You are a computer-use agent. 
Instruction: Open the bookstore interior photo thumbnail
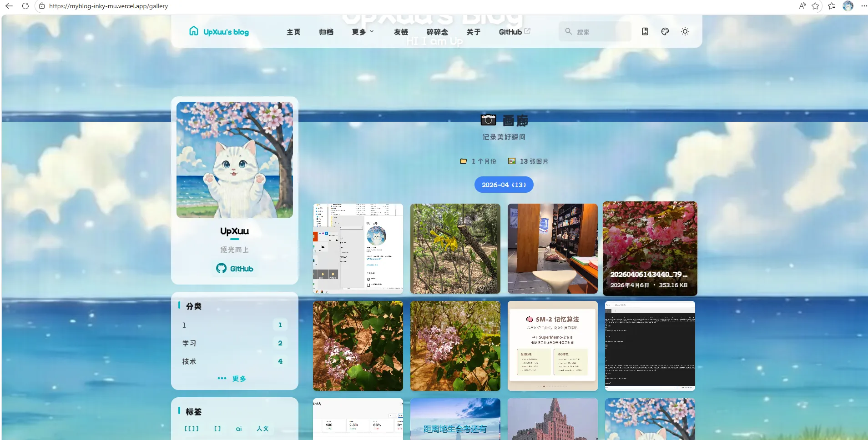pos(553,249)
